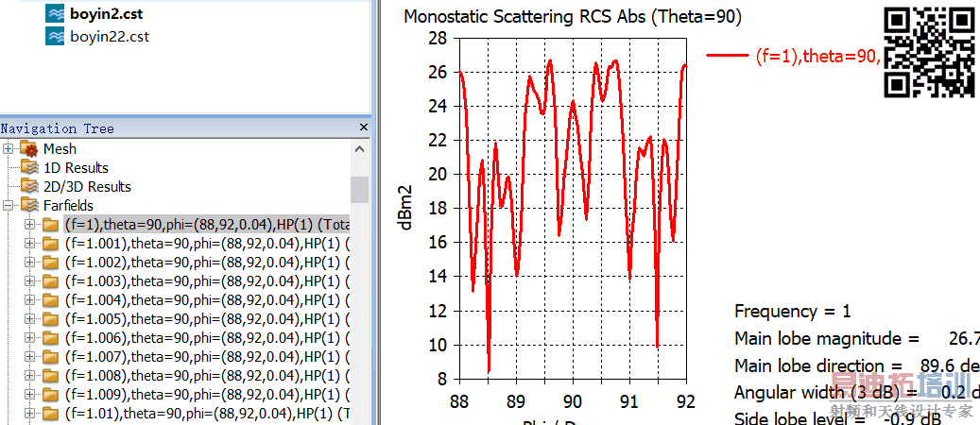Select the Farfields folder label

[68, 205]
